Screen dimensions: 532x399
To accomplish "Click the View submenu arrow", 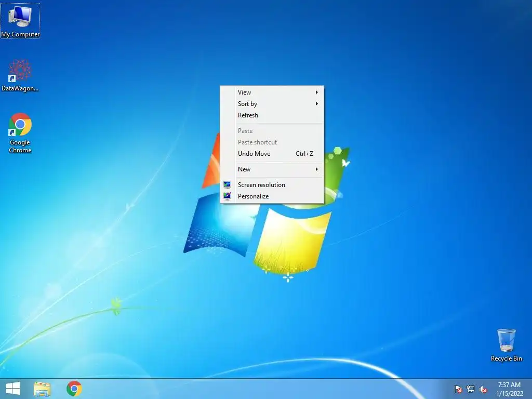I will tap(316, 92).
